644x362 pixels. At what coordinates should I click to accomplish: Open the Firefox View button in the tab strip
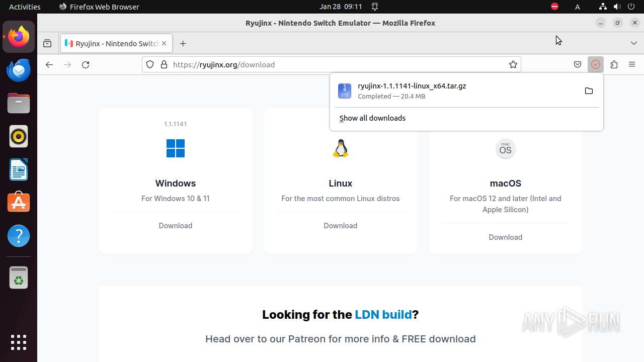pos(47,43)
